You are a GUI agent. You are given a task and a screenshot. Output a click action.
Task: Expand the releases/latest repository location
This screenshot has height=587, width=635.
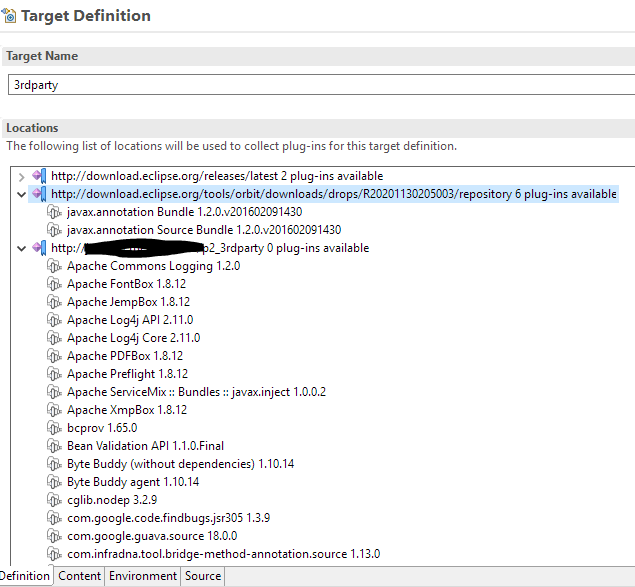21,177
